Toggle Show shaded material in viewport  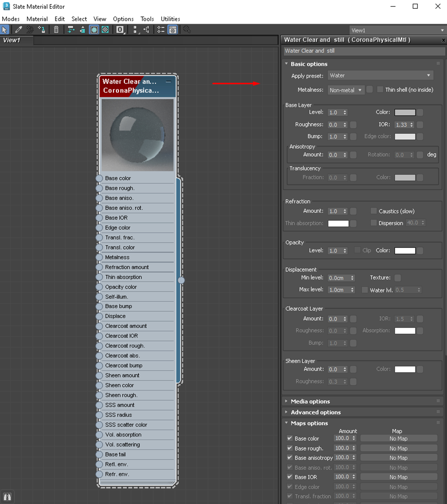pos(94,30)
